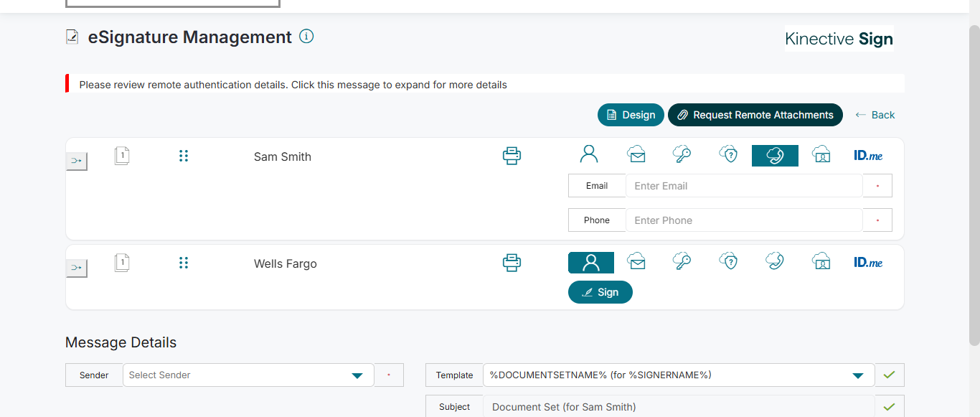
Task: Click the Email label
Action: [597, 185]
